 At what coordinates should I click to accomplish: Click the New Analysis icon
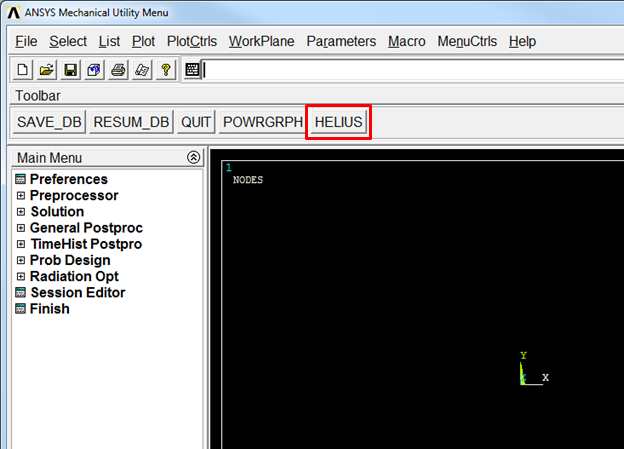(x=23, y=70)
